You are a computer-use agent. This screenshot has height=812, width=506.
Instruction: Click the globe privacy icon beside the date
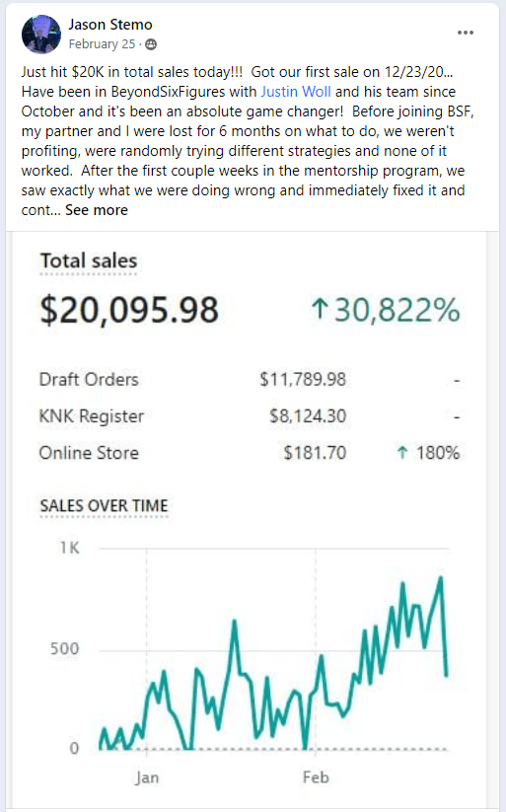pos(151,44)
